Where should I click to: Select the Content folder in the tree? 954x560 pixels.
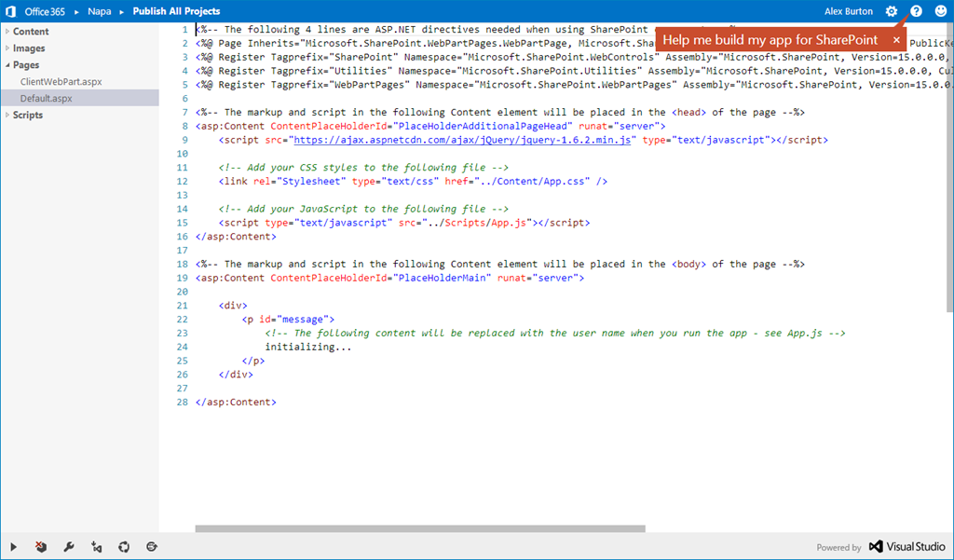pyautogui.click(x=31, y=31)
